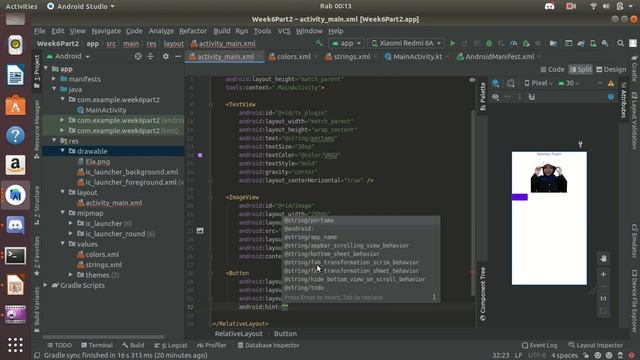Click the gutter image icon at line 23
Screen dimensions: 640x360
200,231
